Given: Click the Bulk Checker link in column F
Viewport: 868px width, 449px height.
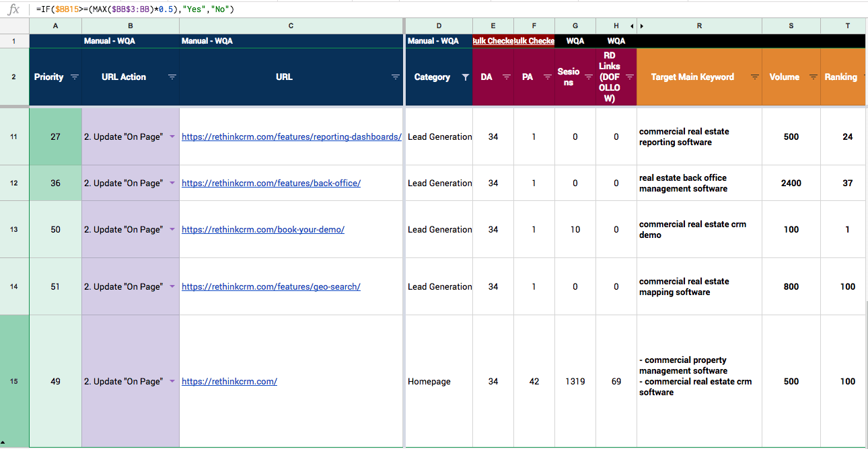Looking at the screenshot, I should pos(534,41).
